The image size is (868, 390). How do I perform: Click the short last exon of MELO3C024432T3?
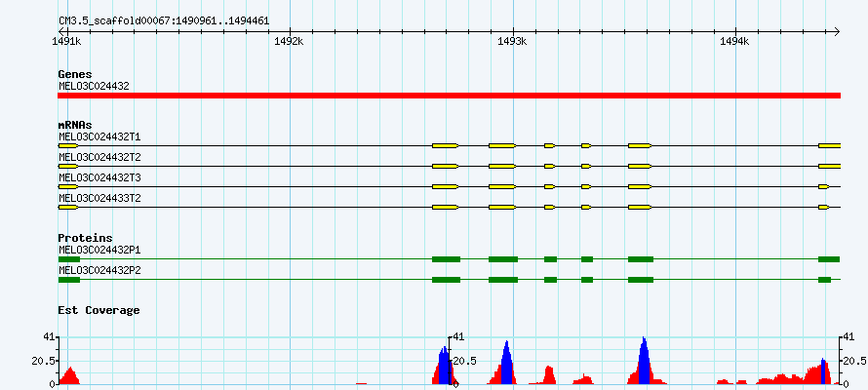tap(823, 186)
